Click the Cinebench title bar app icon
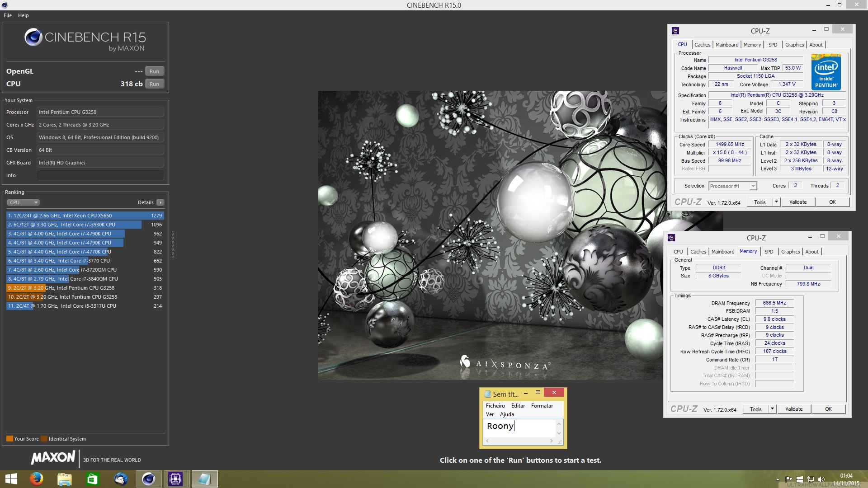868x488 pixels. coord(5,5)
